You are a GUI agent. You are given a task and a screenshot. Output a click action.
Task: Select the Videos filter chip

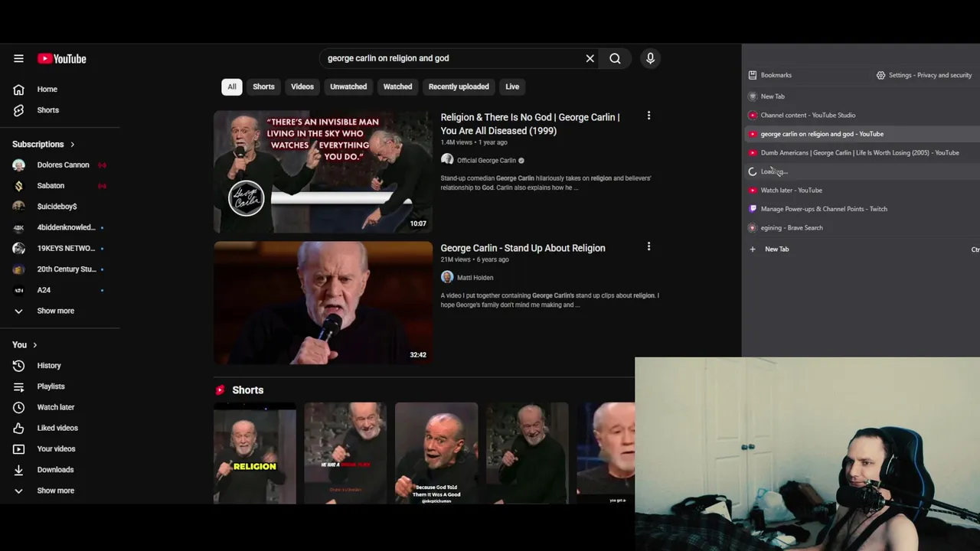tap(302, 86)
